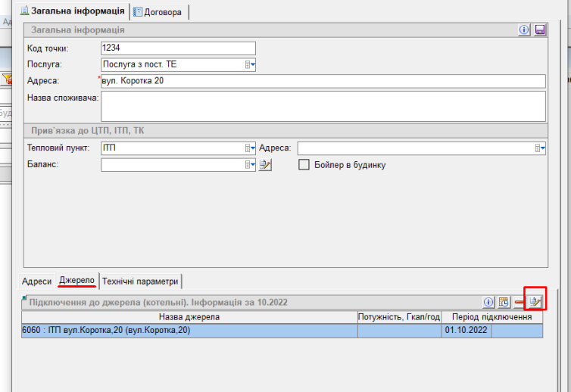This screenshot has width=571, height=392.
Task: Click the Назва споживача text area
Action: 323,106
